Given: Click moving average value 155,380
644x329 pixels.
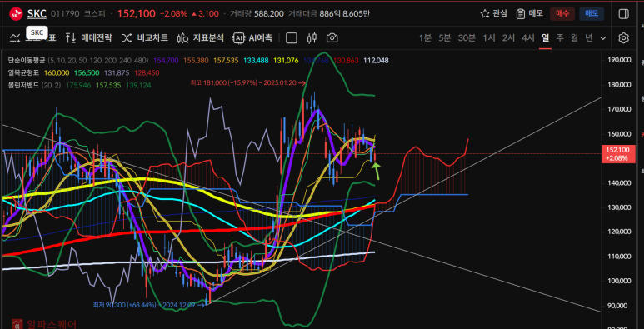Looking at the screenshot, I should click(x=196, y=60).
